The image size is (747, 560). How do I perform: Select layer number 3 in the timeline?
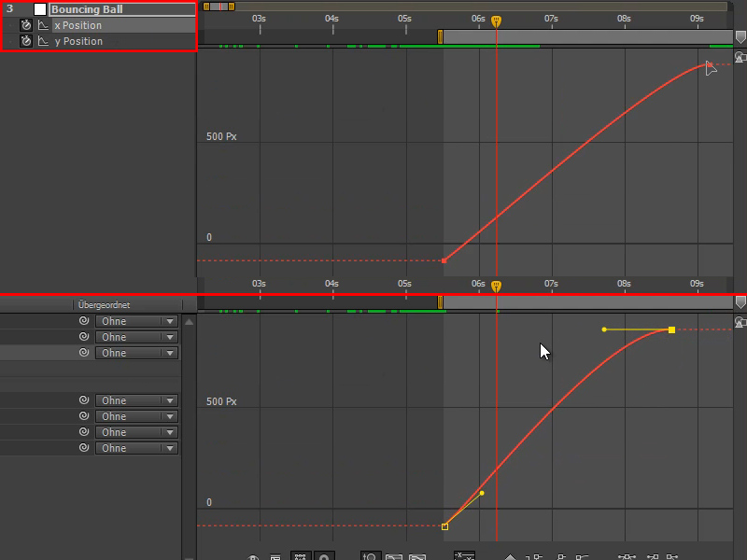[7, 8]
